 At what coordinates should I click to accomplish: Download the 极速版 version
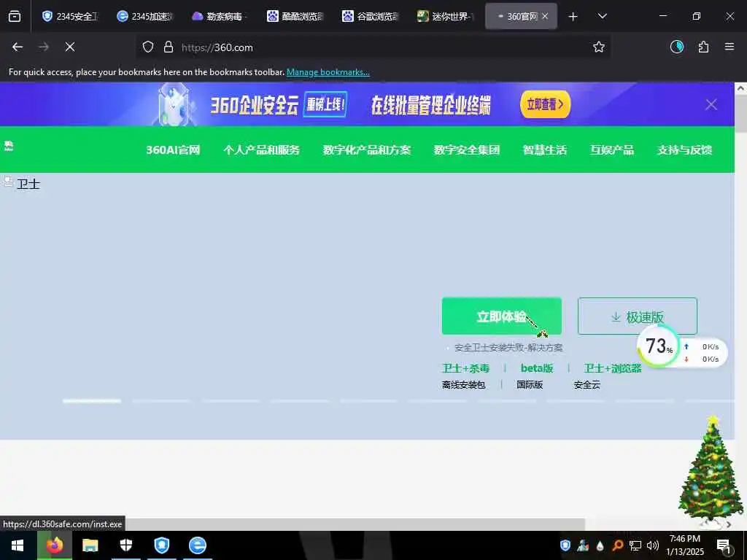click(x=638, y=316)
